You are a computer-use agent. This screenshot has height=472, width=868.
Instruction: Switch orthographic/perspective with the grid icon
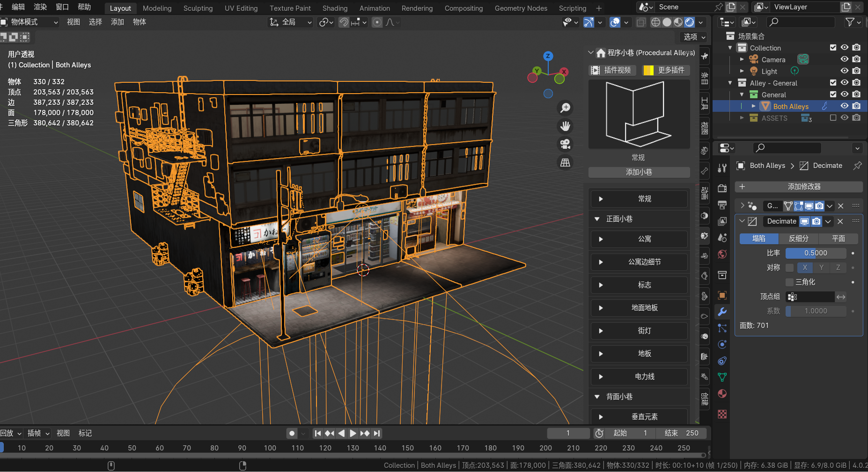tap(566, 162)
